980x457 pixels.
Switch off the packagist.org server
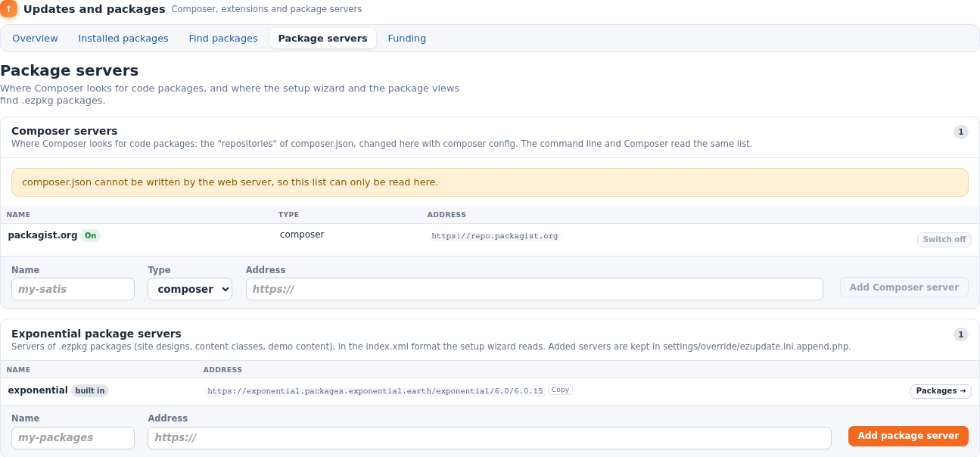pos(944,240)
